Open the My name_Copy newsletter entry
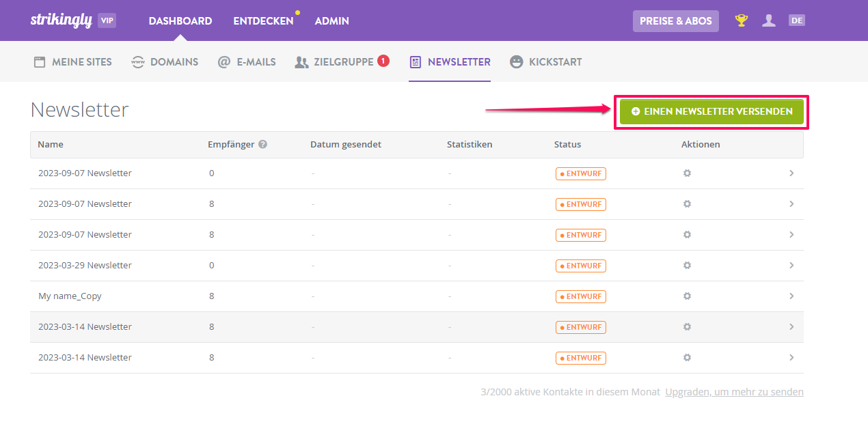The height and width of the screenshot is (437, 868). [x=70, y=296]
